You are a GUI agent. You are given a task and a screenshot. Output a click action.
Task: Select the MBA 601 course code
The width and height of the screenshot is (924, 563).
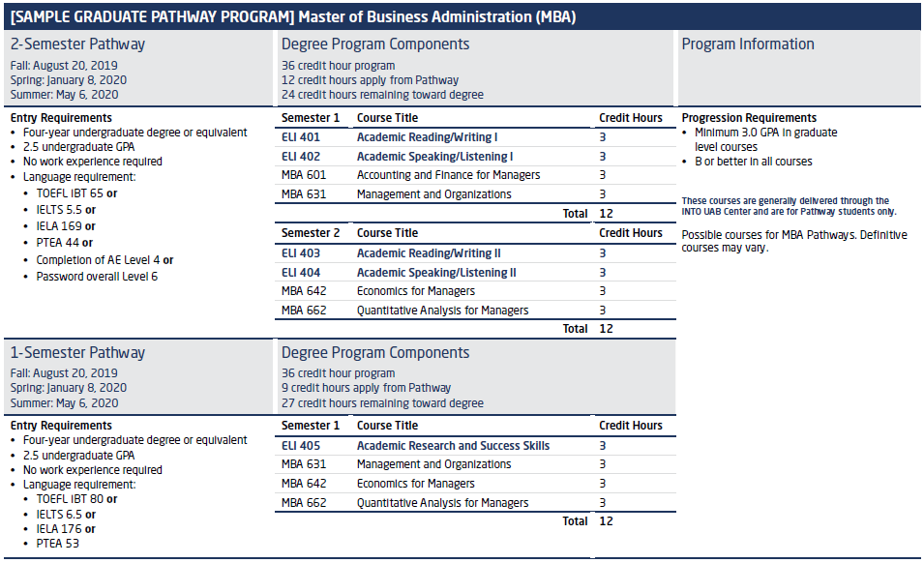[x=304, y=175]
